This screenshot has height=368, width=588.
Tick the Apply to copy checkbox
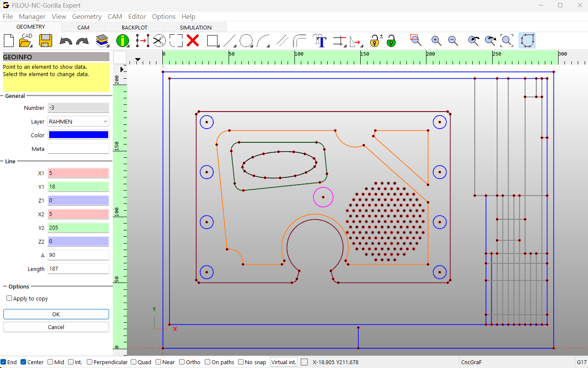coord(9,298)
